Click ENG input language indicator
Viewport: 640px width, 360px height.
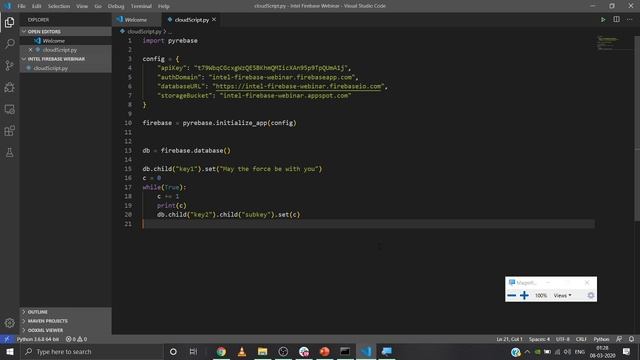580,351
